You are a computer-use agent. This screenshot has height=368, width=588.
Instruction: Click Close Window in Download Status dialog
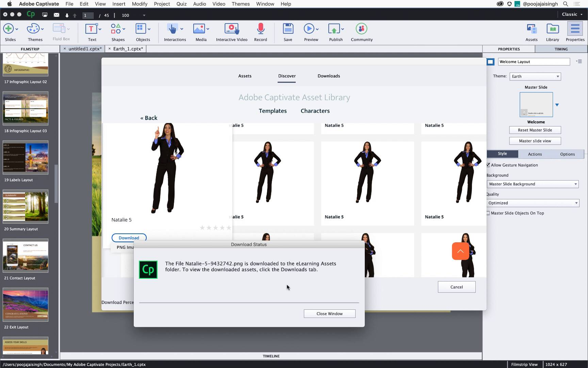point(329,313)
